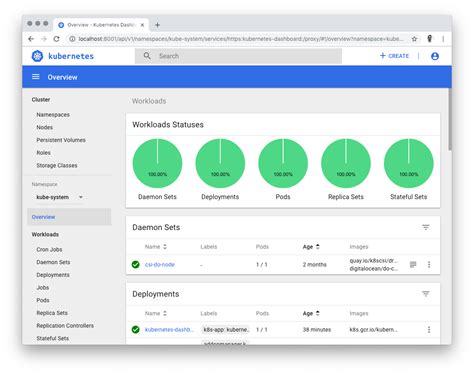This screenshot has width=474, height=374.
Task: Open Jobs in sidebar
Action: [43, 287]
